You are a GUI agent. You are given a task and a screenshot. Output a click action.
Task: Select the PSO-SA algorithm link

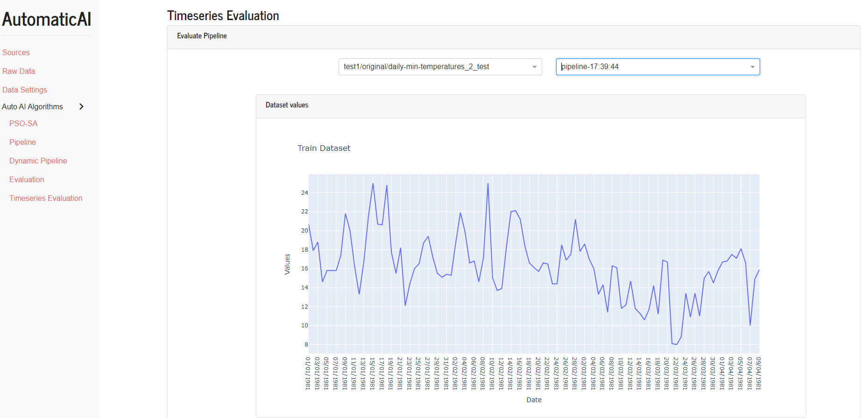(x=23, y=123)
